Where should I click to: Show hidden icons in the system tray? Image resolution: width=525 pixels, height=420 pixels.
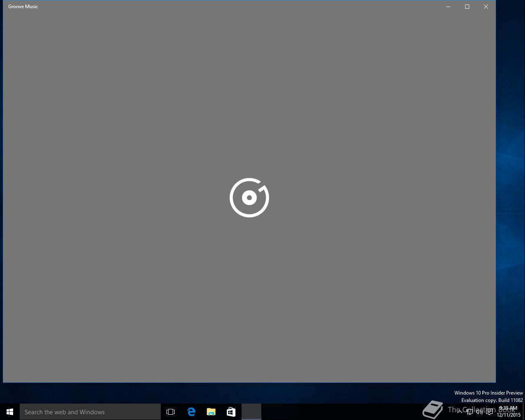460,412
